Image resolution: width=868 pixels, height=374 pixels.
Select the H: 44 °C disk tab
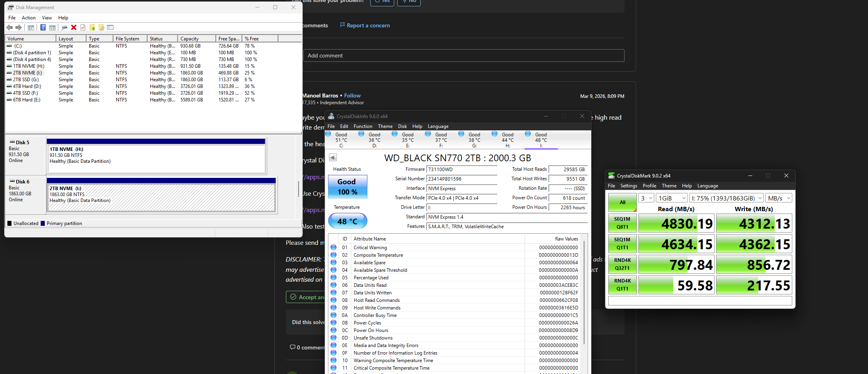point(508,140)
